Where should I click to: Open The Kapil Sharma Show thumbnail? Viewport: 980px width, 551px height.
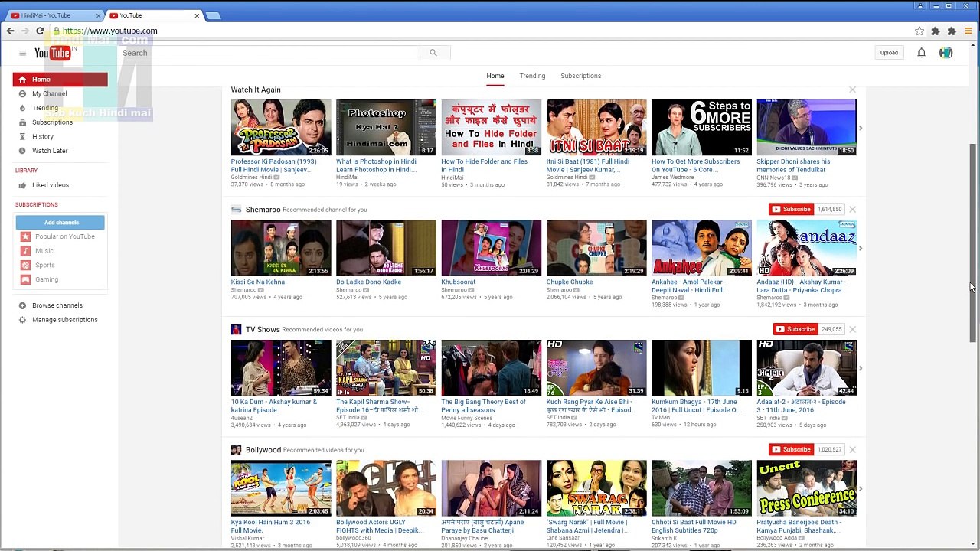tap(386, 368)
